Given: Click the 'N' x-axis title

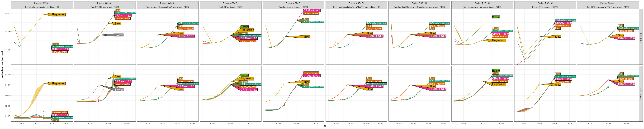Looking at the screenshot, I should (x=325, y=126).
